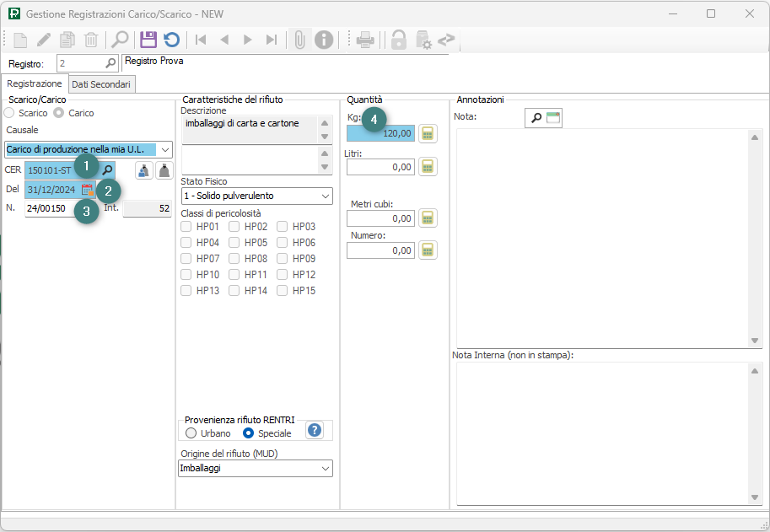Expand Origine del rifiuto (MUD) dropdown
Viewport: 770px width, 532px height.
326,468
